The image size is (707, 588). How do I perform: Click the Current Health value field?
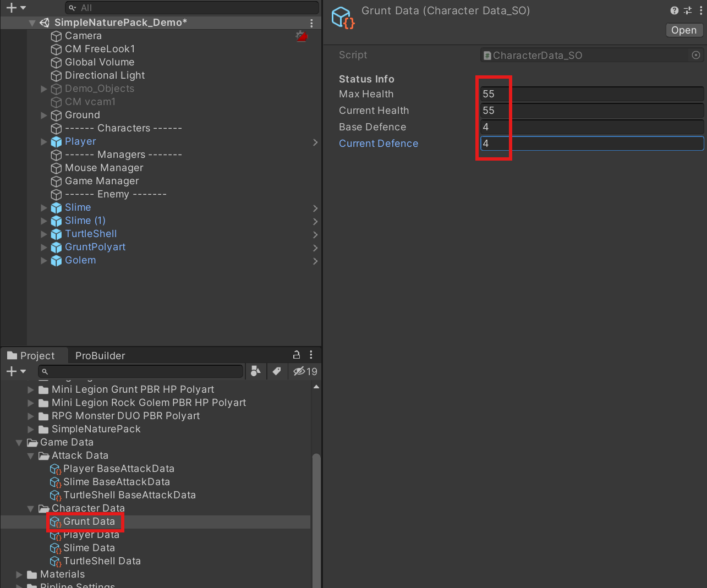click(x=592, y=111)
